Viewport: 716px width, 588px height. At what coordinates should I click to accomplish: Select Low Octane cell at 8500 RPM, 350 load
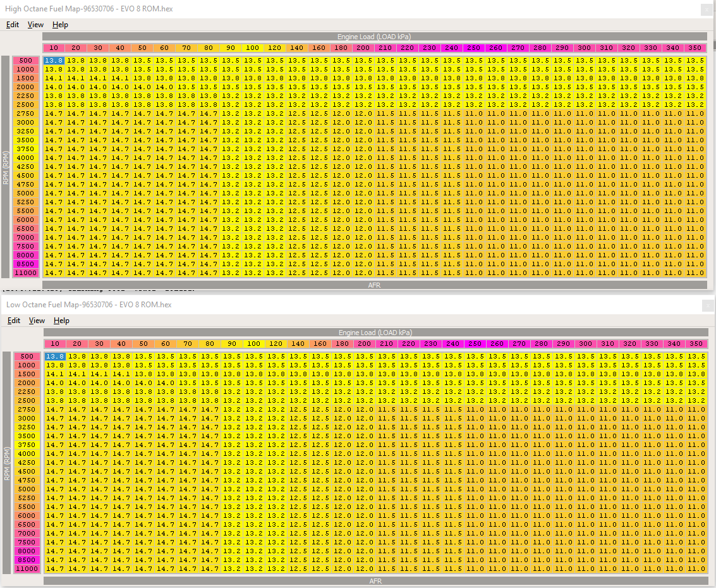click(696, 560)
